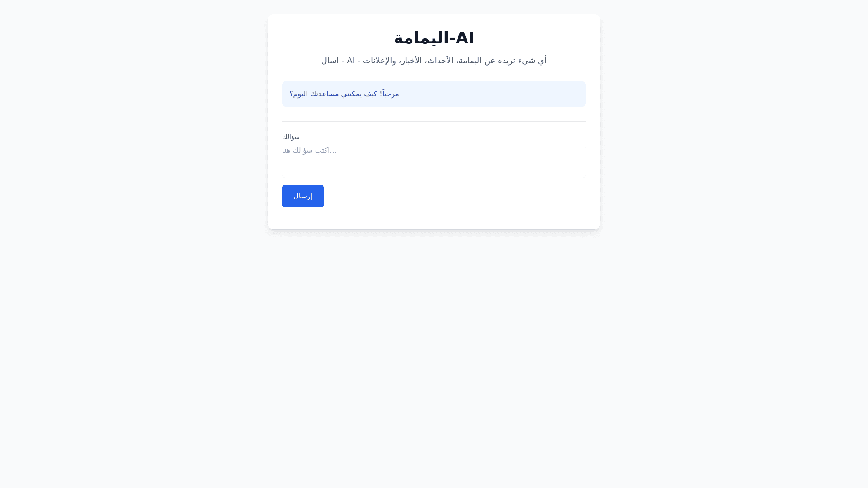Viewport: 868px width, 488px height.
Task: Click the question mark ending the greeting
Action: (x=291, y=94)
